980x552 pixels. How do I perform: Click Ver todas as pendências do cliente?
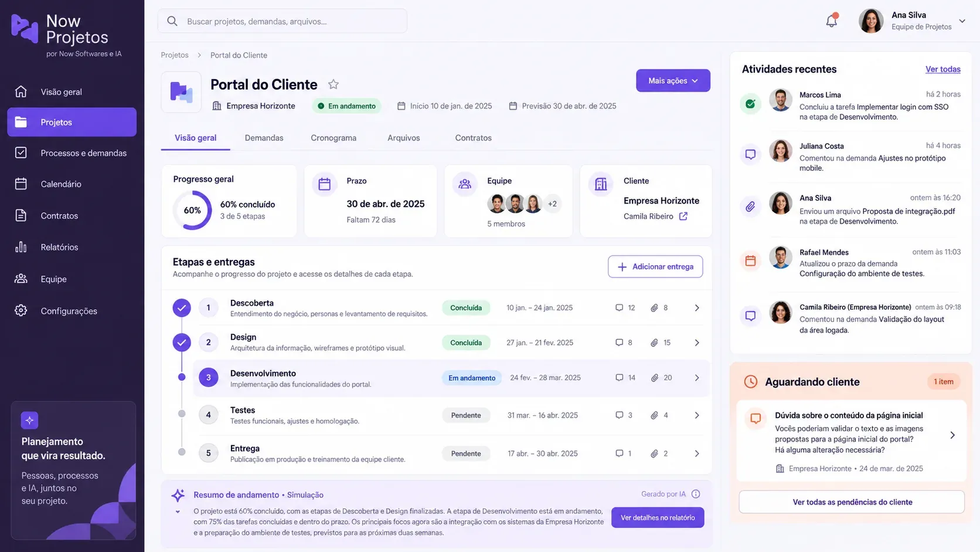[852, 502]
